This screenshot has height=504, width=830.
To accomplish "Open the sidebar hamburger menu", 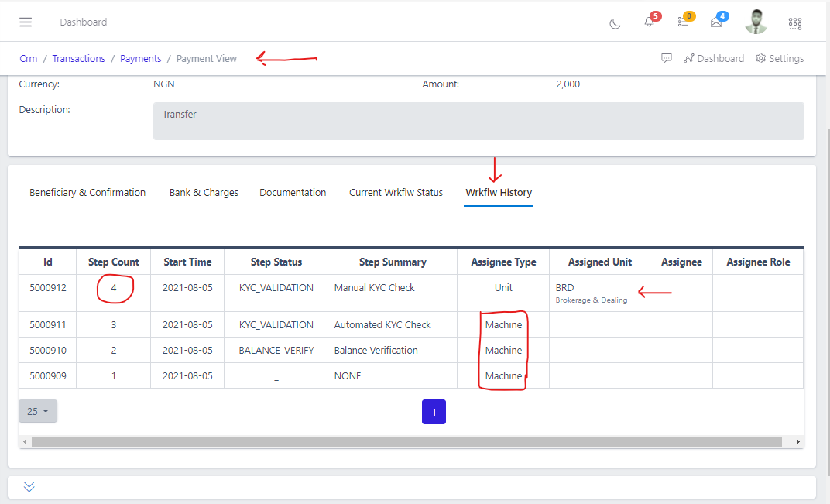I will [x=25, y=22].
